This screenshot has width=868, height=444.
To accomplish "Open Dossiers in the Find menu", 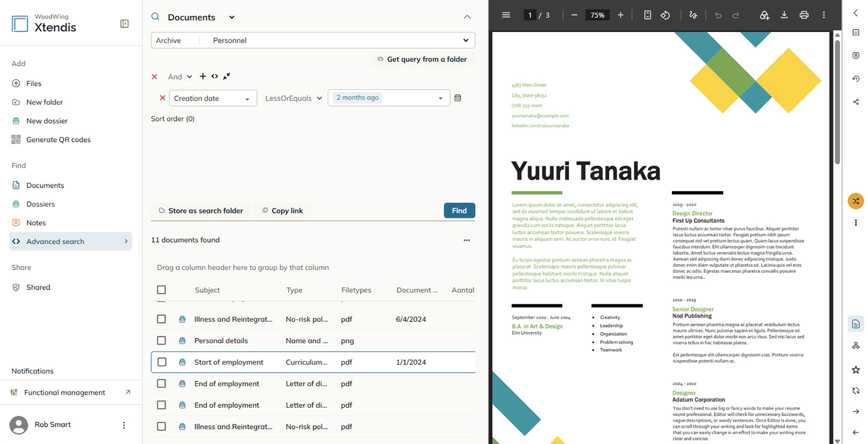I will coord(41,204).
